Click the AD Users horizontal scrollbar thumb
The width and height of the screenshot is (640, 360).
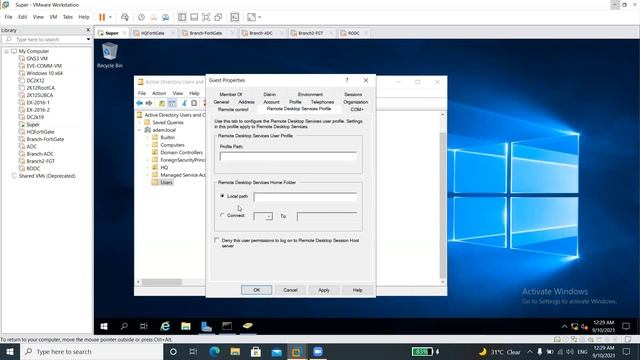[162, 282]
